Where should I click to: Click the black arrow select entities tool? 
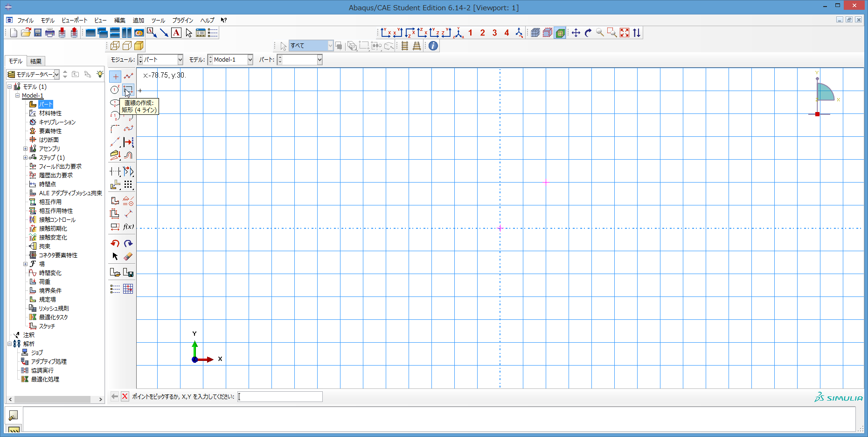[x=115, y=256]
